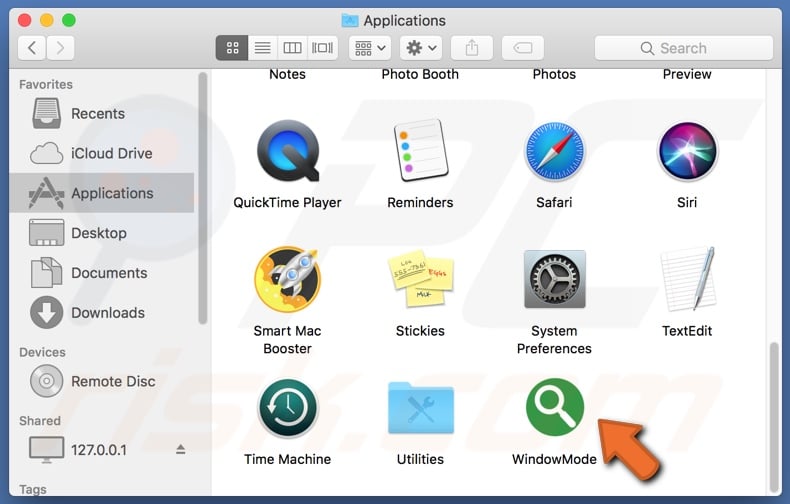Click the Edit Tags toolbar button
Screen dimensions: 790x504
[x=523, y=48]
